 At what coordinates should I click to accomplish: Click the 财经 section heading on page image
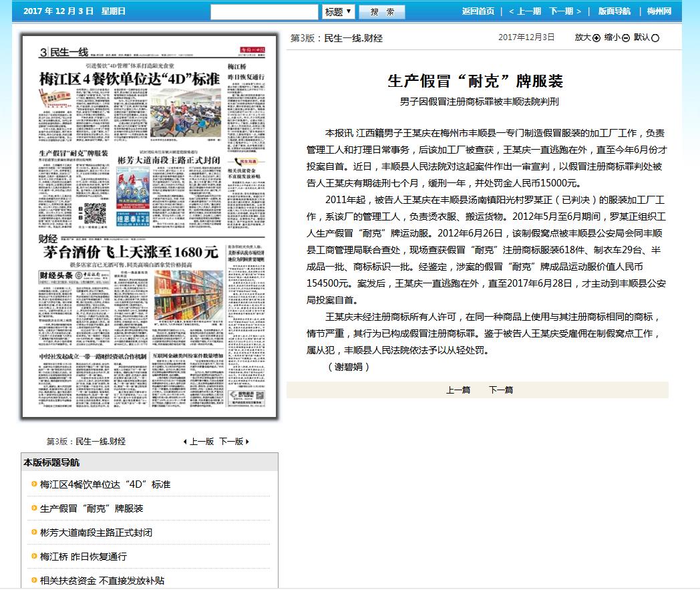(48, 239)
